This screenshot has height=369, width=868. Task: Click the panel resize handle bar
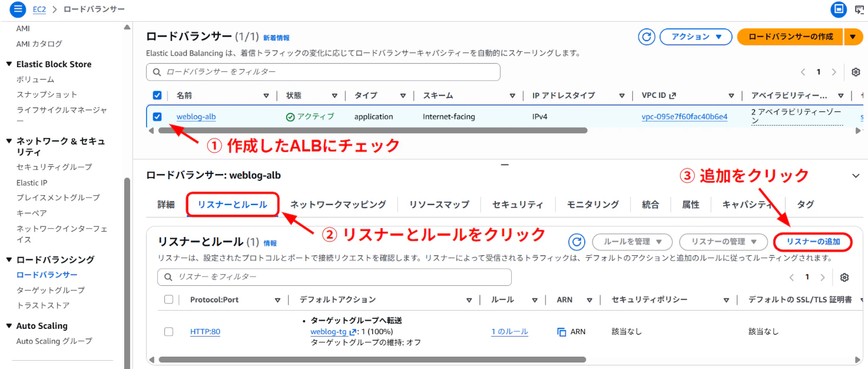[504, 166]
